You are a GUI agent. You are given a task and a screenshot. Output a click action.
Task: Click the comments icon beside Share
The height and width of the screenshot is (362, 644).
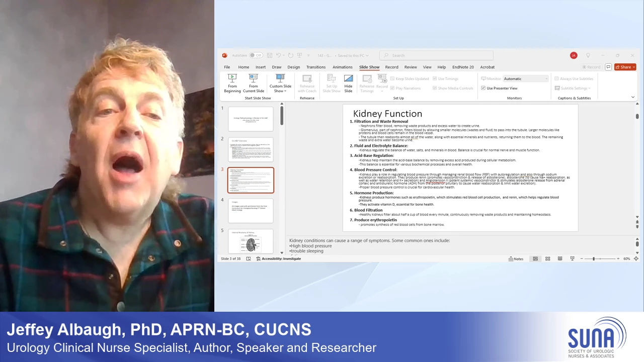608,67
